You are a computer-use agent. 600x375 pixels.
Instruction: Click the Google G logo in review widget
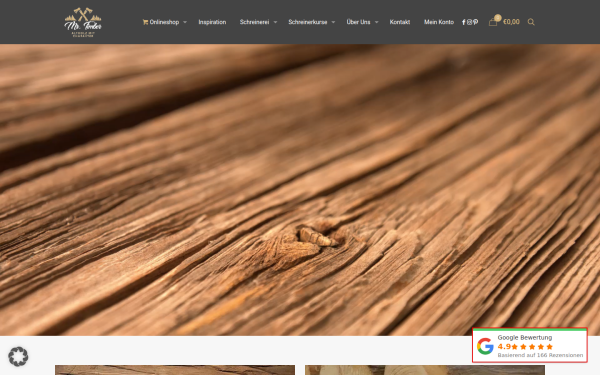point(485,346)
